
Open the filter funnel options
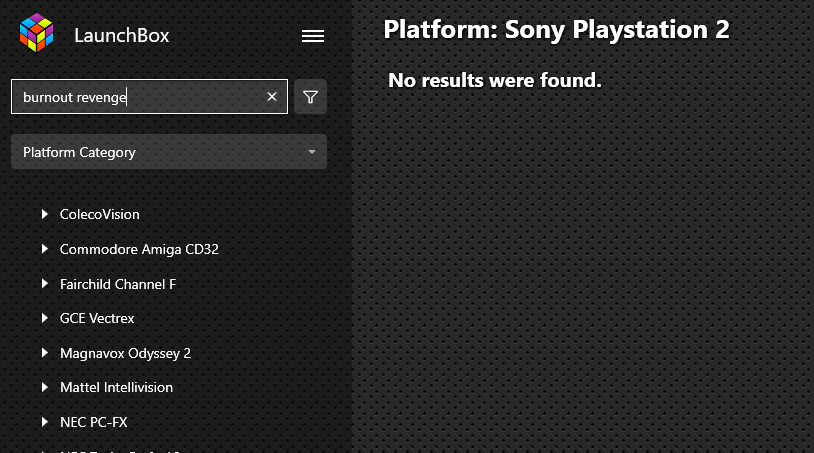(310, 97)
